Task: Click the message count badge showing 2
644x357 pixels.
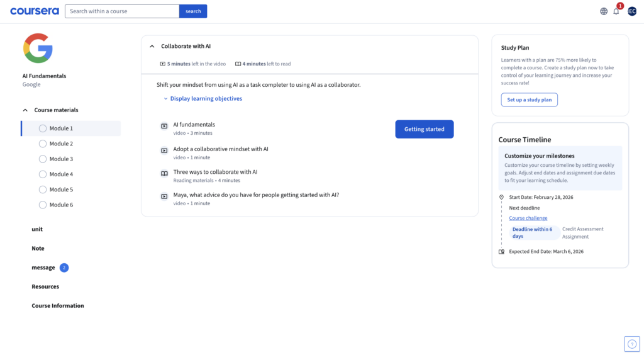Action: click(x=64, y=268)
